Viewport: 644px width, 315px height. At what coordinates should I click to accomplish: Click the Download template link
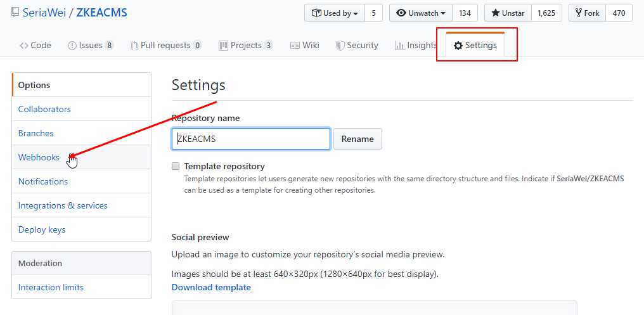pos(211,287)
